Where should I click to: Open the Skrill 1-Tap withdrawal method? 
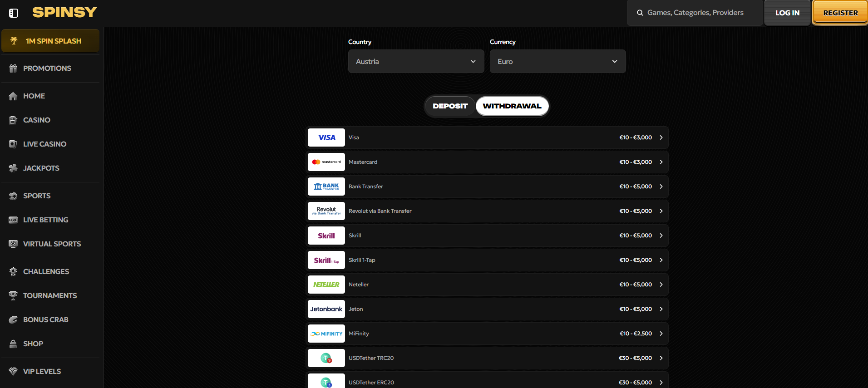tap(487, 260)
